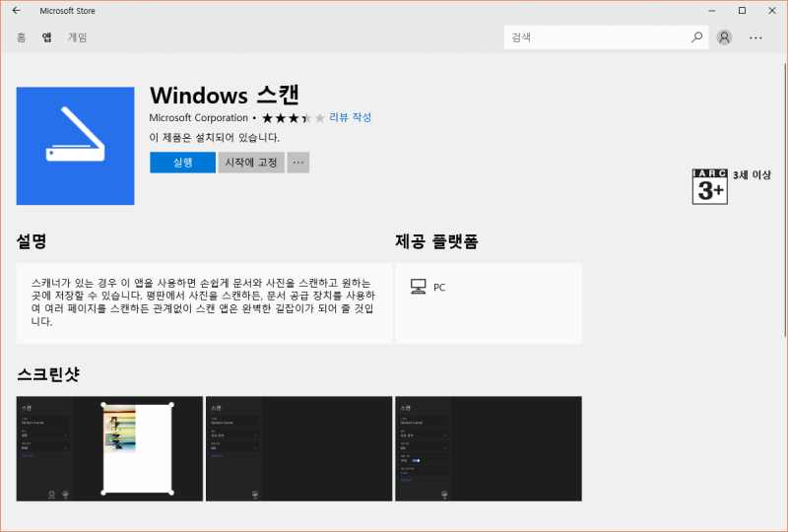Click the Windows 스캔 app icon
This screenshot has width=788, height=532.
(x=76, y=146)
